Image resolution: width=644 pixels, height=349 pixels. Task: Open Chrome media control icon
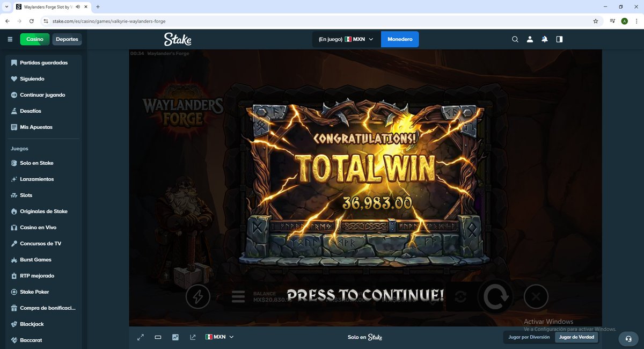[612, 21]
